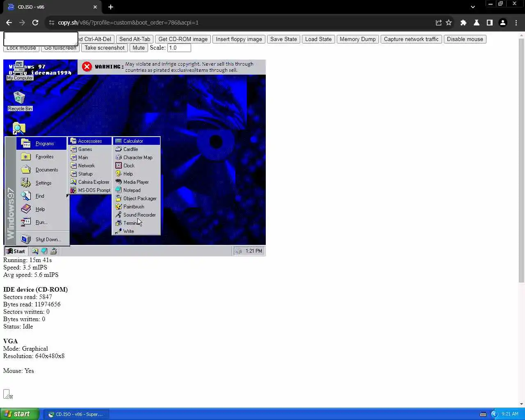Expand Favorites in Start menu
Viewport: 525px width, 420px height.
pos(42,157)
